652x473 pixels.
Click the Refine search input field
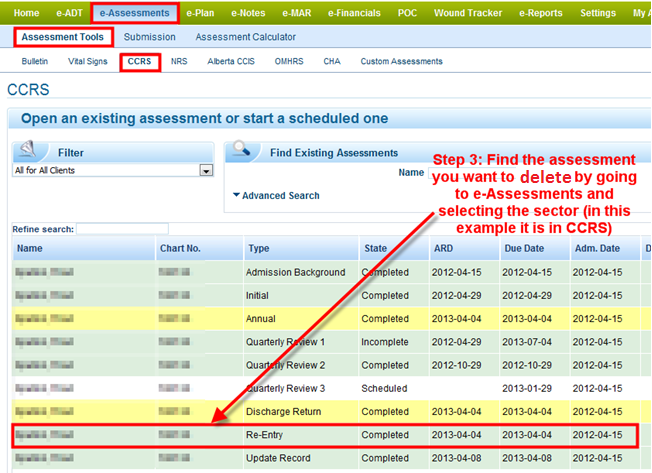click(x=123, y=229)
